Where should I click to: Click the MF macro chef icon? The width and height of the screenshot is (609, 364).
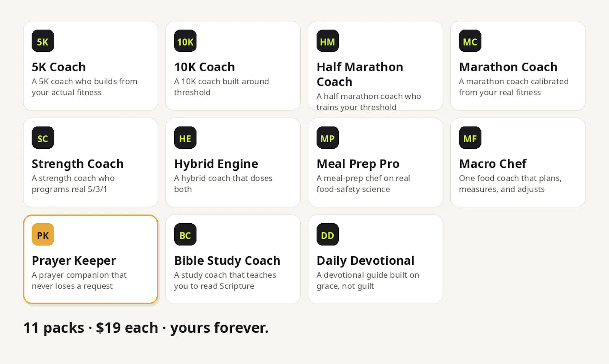pos(470,138)
